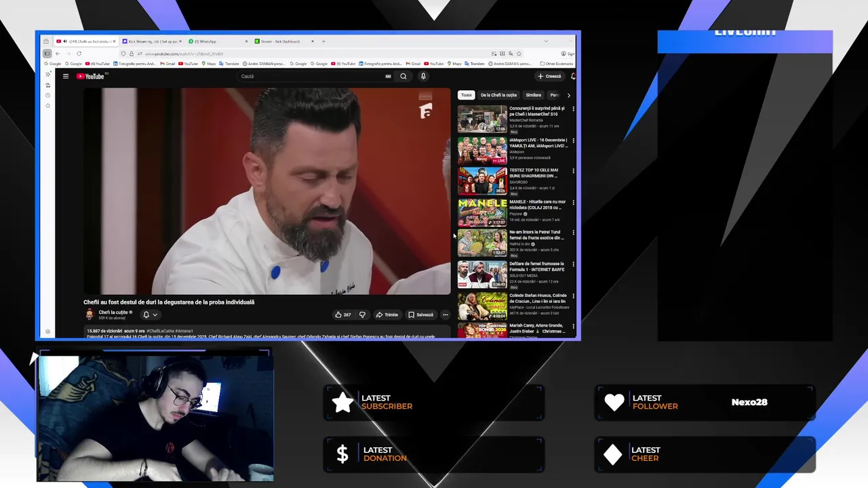
Task: Open the Creează create menu
Action: 549,77
